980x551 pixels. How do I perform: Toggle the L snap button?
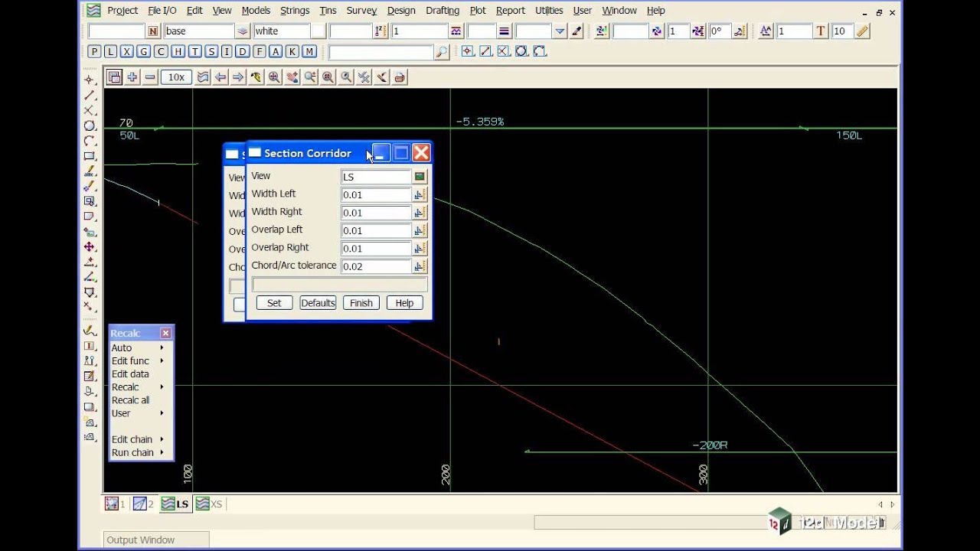click(x=111, y=51)
